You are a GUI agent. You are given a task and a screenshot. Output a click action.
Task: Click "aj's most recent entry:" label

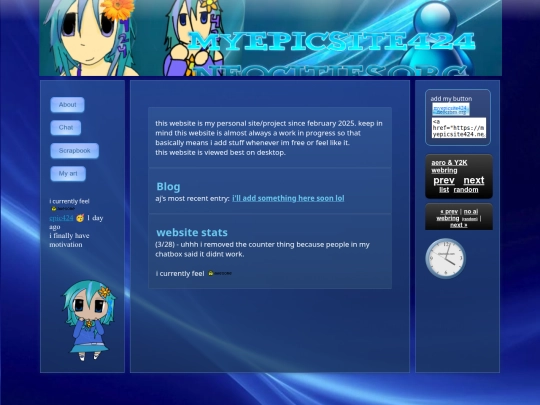click(193, 199)
